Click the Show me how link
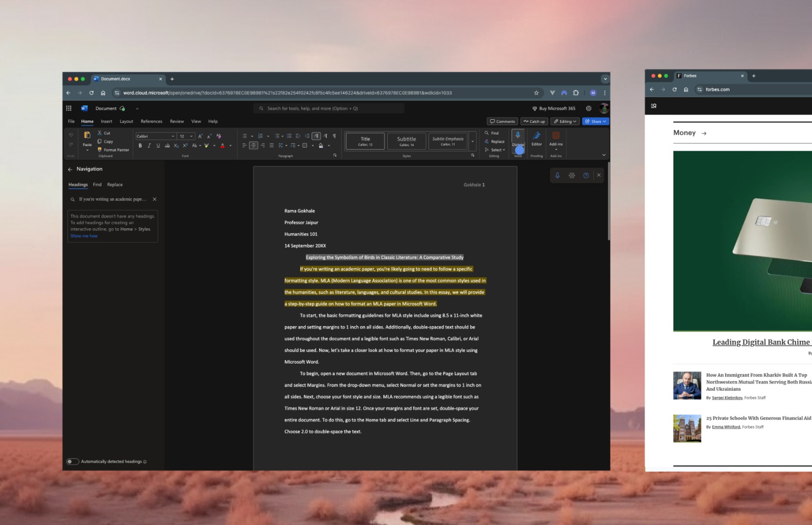Viewport: 812px width, 525px height. coord(84,236)
